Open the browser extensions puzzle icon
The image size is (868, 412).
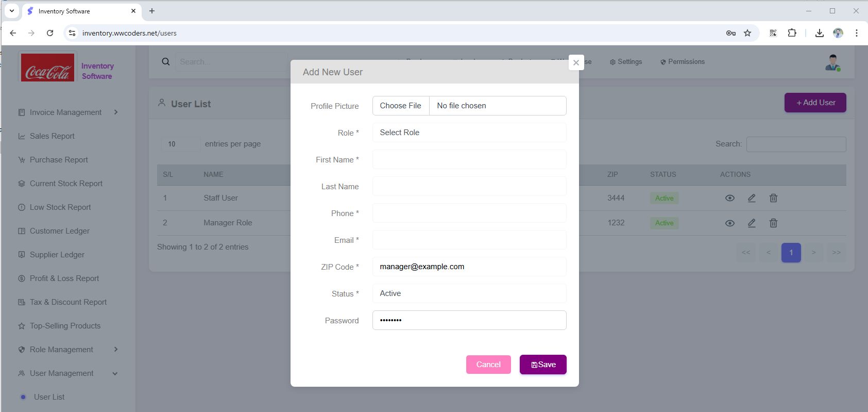tap(792, 33)
